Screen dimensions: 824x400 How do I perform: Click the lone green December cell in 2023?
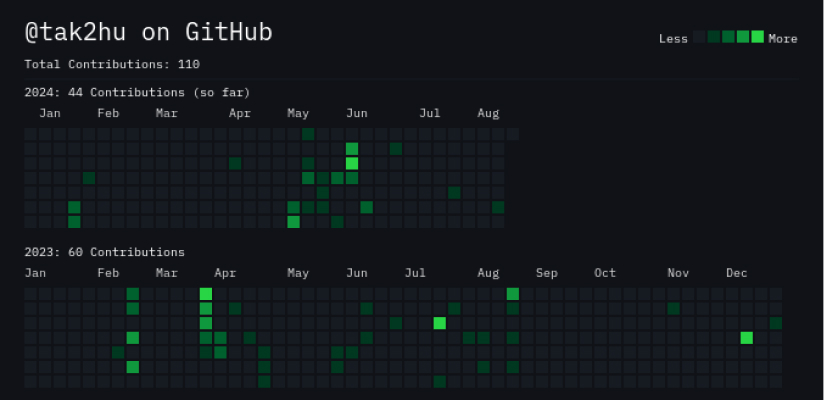tap(747, 338)
